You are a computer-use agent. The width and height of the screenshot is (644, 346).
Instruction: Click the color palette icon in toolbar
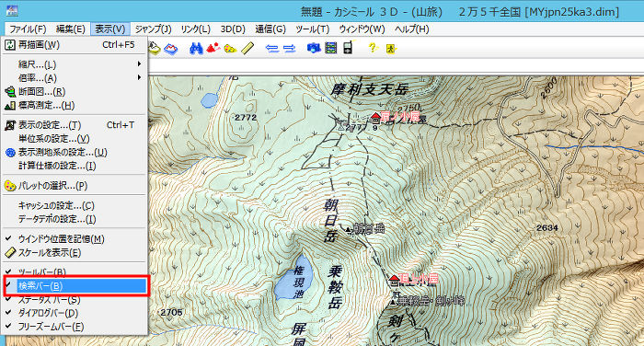pos(230,49)
